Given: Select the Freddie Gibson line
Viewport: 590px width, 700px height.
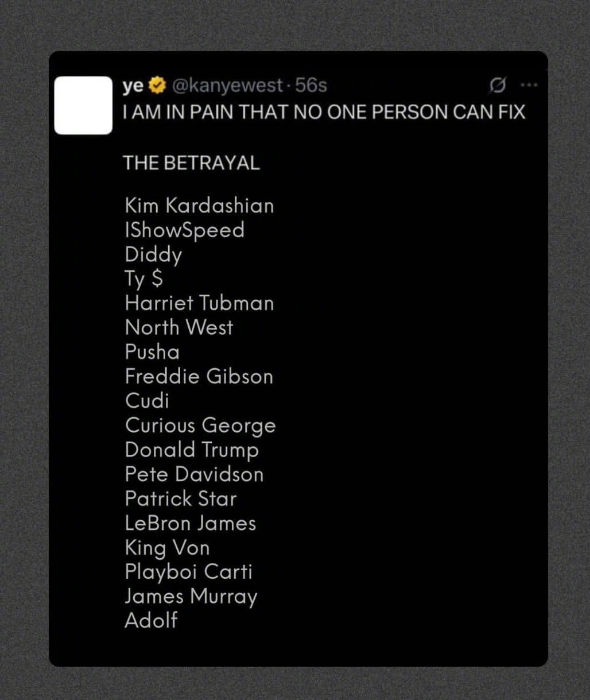Looking at the screenshot, I should (199, 376).
